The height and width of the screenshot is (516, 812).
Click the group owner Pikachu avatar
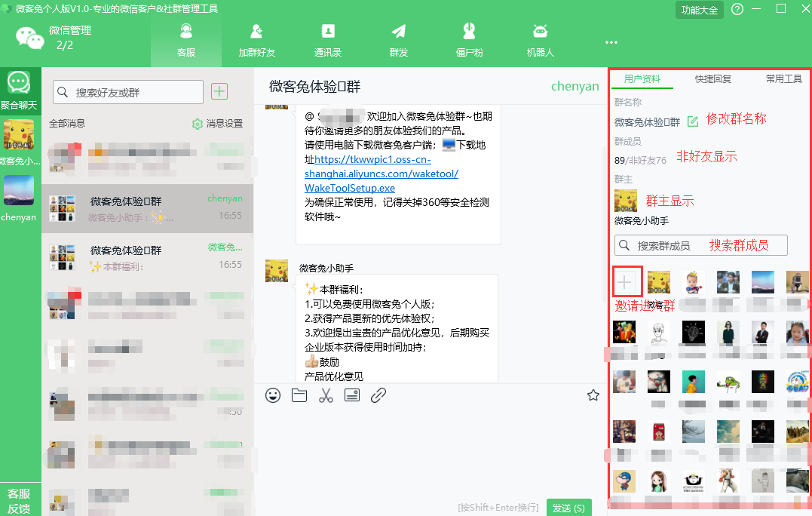pyautogui.click(x=626, y=201)
